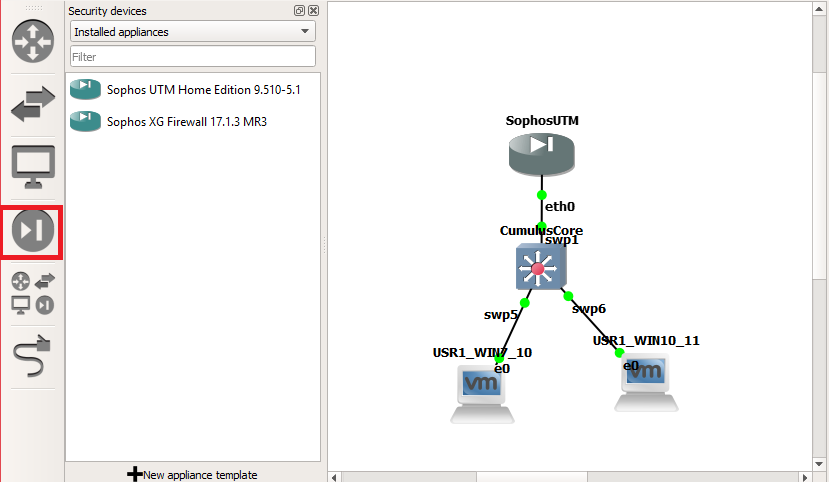Show End devices in sidebar

(32, 166)
